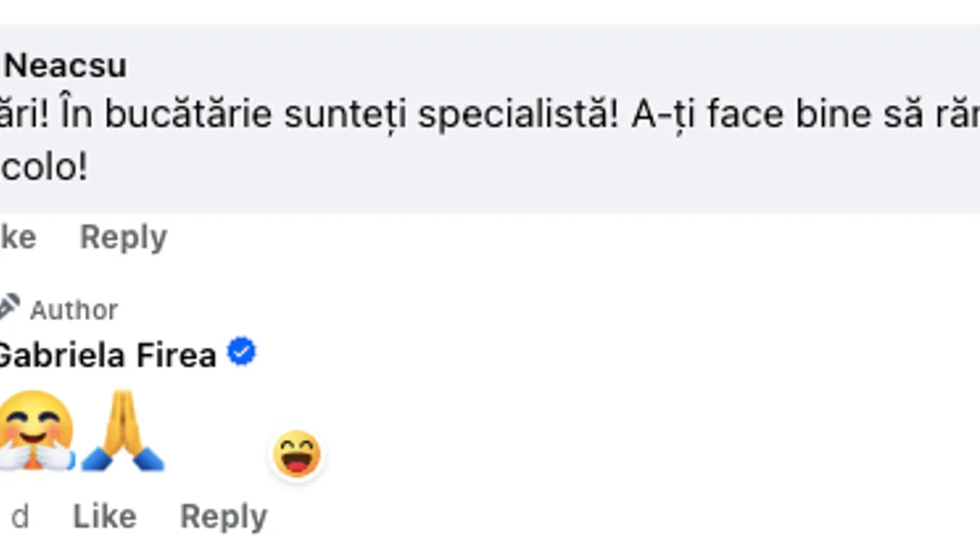
Task: Click the blue verified checkmark badge
Action: [x=242, y=353]
